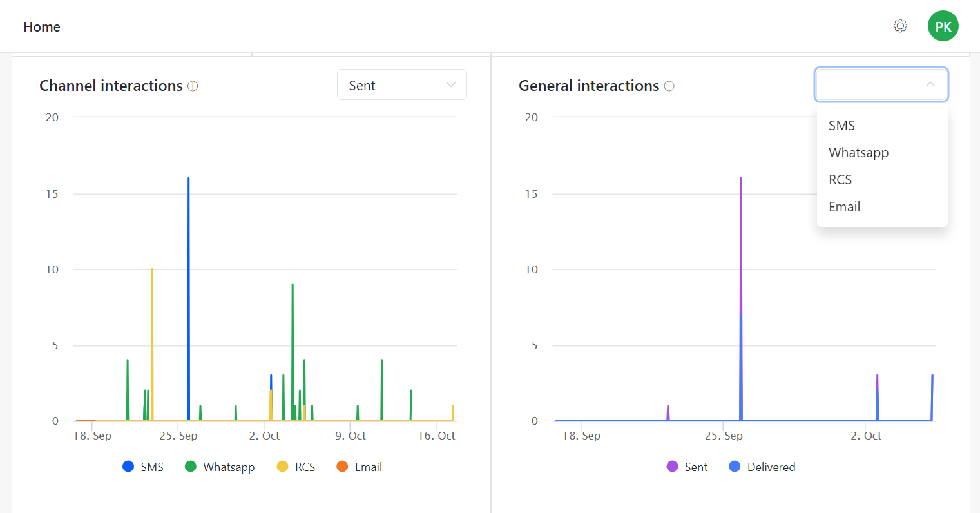The image size is (980, 513).
Task: Click the Sent dropdown chevron arrow
Action: point(451,85)
